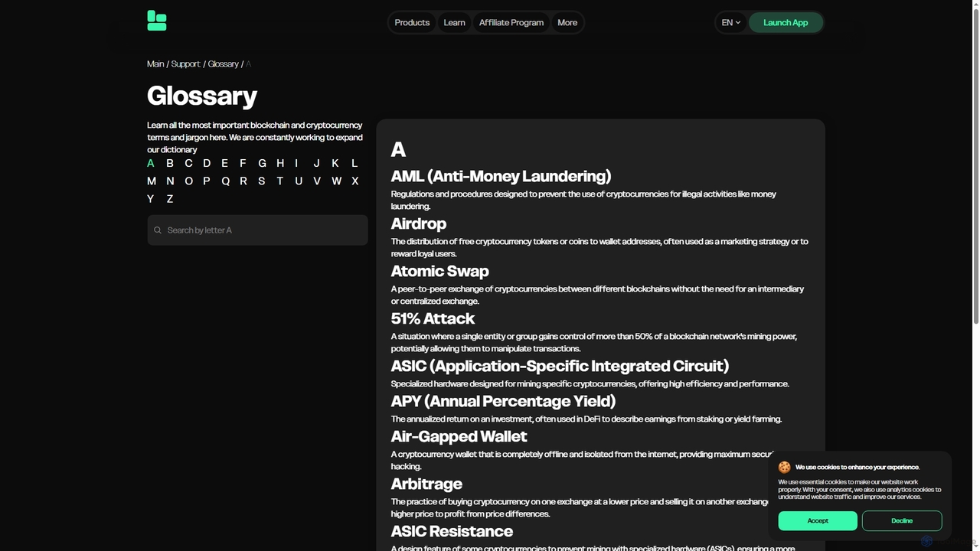Select letter U in alphabet index
This screenshot has width=980, height=551.
coord(299,181)
